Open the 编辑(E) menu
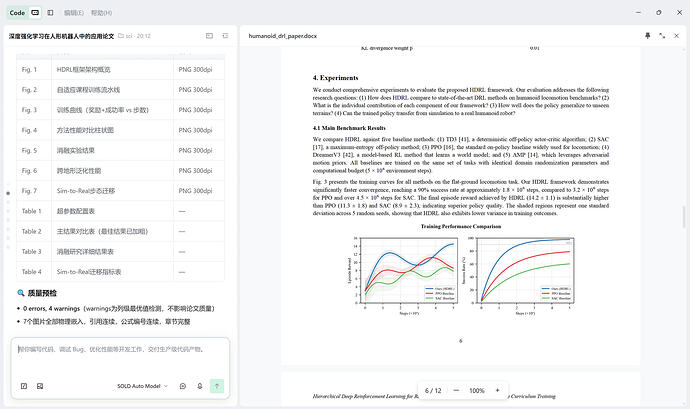This screenshot has width=690, height=409. pos(74,13)
